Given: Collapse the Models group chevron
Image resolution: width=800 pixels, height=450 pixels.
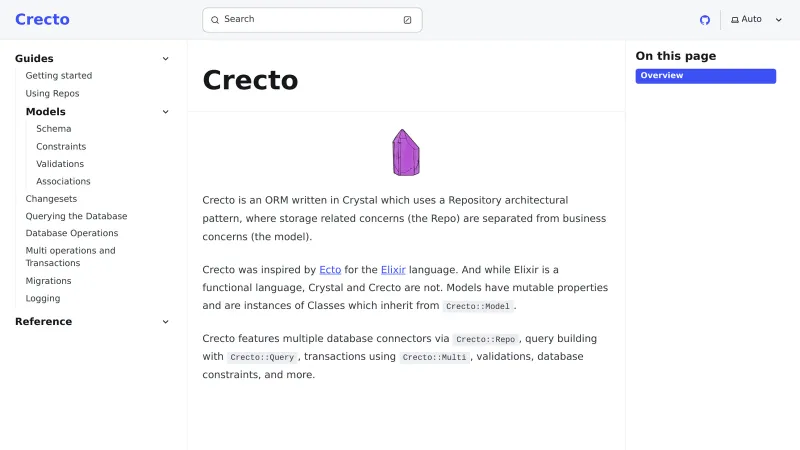Looking at the screenshot, I should [x=166, y=112].
